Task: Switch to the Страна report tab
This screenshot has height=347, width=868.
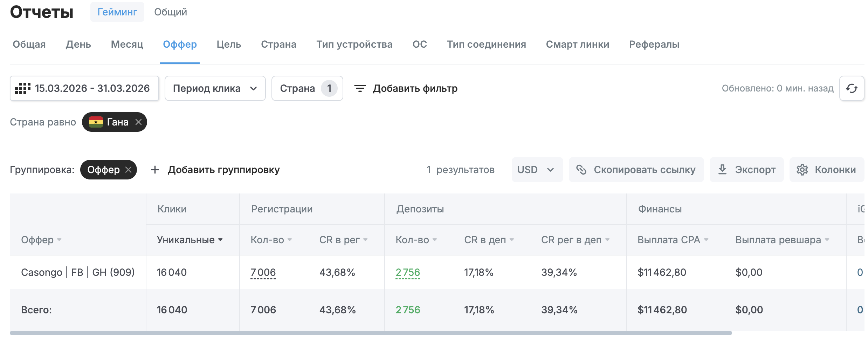Action: 278,45
